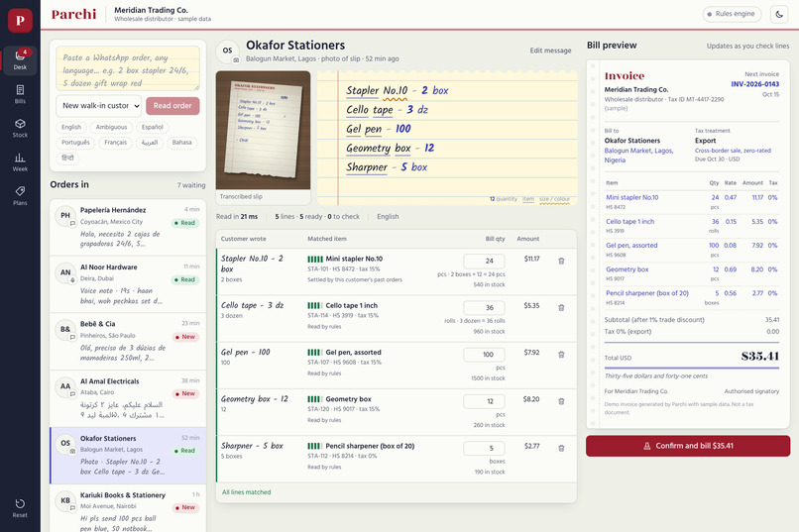Open the Stock section in sidebar
Image resolution: width=799 pixels, height=532 pixels.
point(20,128)
